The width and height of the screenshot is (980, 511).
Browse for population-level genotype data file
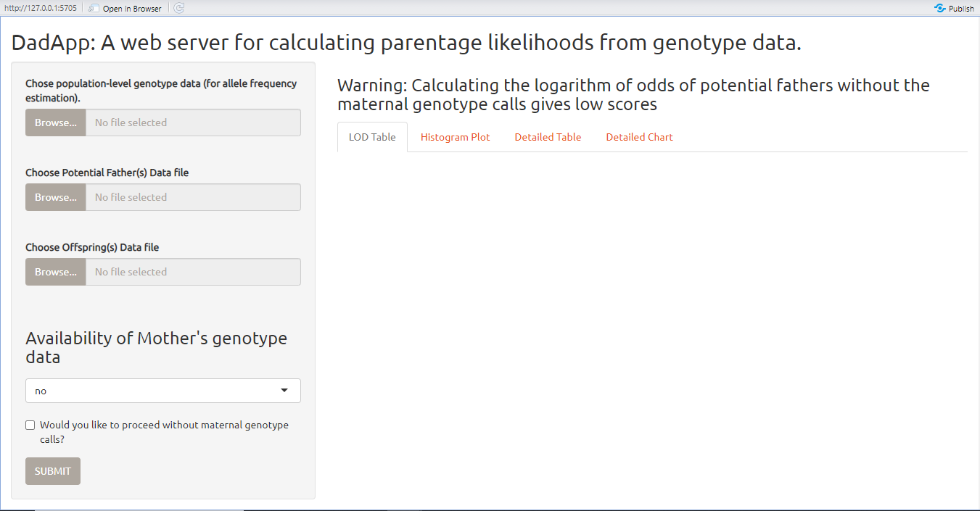tap(56, 122)
